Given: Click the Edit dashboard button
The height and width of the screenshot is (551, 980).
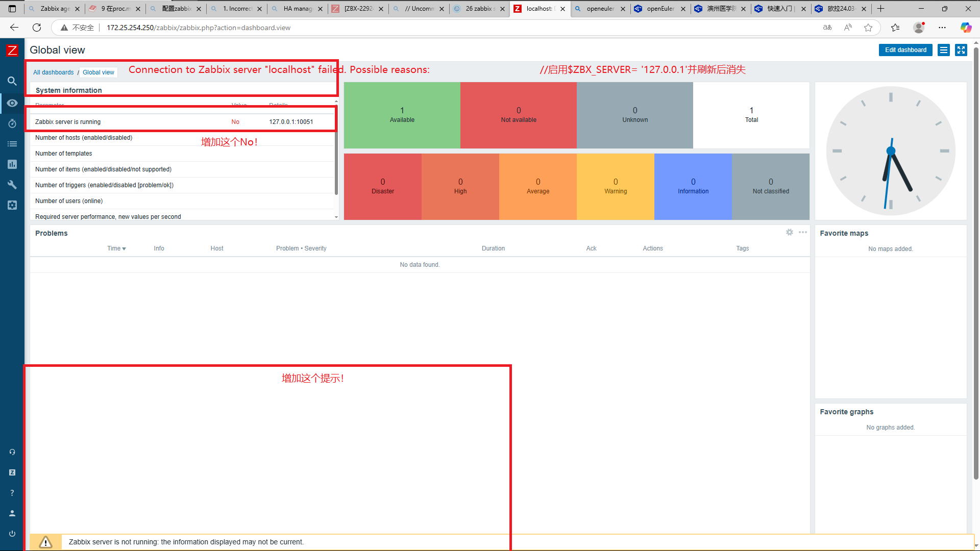Looking at the screenshot, I should click(x=905, y=50).
